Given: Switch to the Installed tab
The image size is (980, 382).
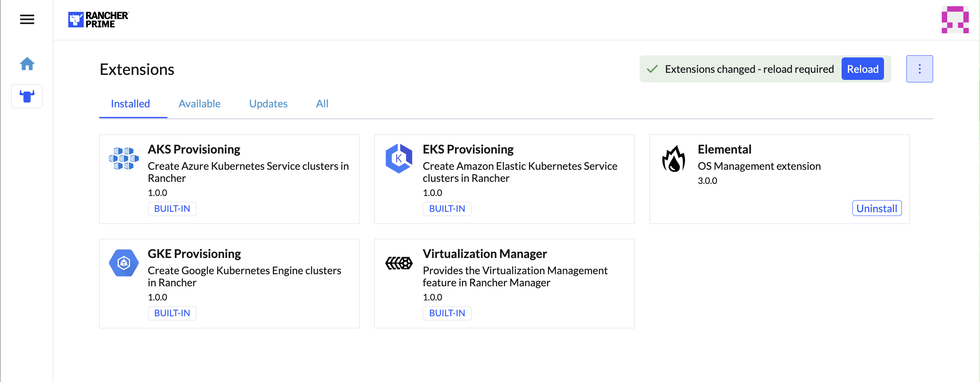Looking at the screenshot, I should coord(131,104).
